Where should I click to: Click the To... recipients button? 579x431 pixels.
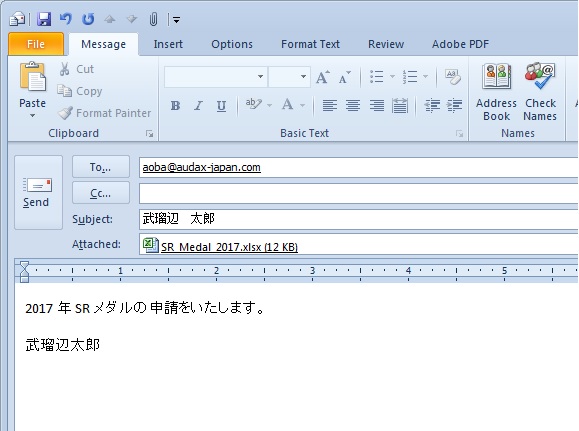[101, 167]
